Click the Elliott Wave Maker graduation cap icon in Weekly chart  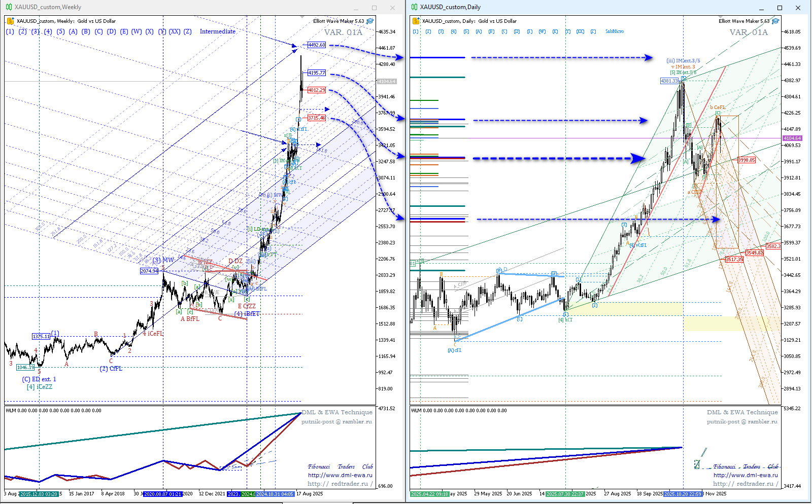[x=370, y=21]
